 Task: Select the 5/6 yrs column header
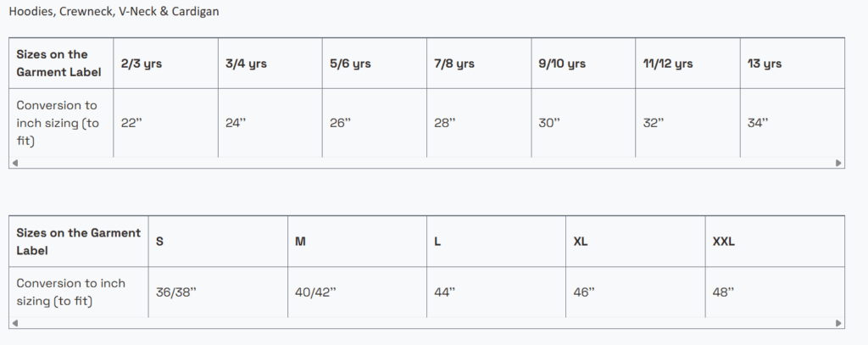pos(350,64)
